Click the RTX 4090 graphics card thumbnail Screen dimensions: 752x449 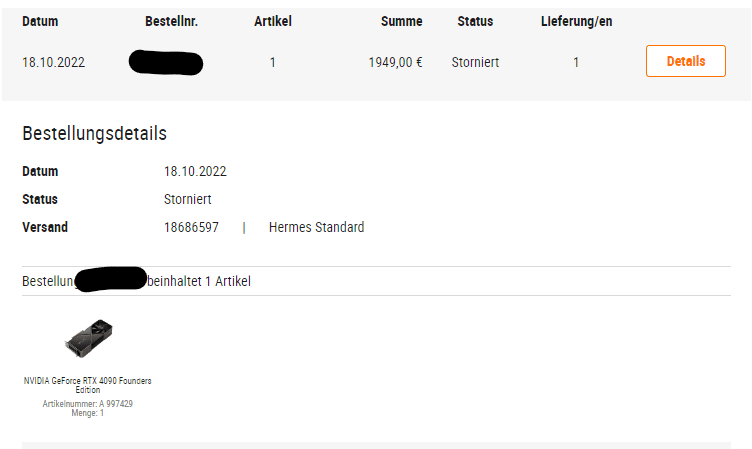coord(88,338)
